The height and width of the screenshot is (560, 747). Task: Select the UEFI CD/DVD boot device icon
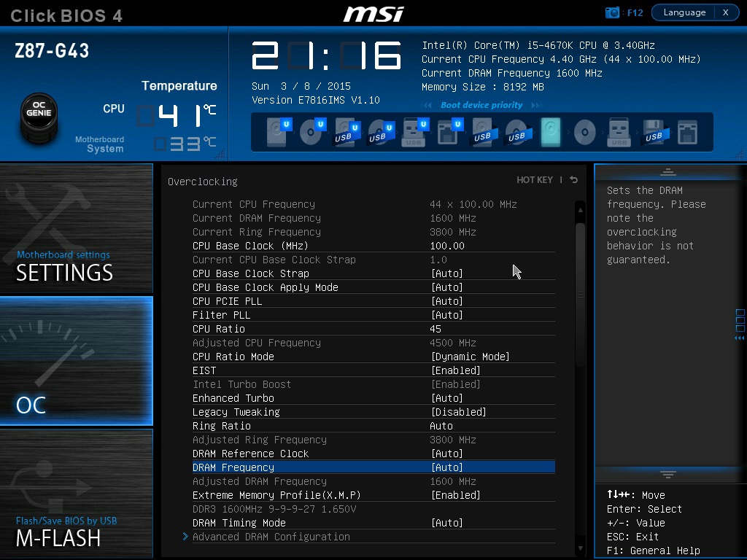(x=313, y=132)
